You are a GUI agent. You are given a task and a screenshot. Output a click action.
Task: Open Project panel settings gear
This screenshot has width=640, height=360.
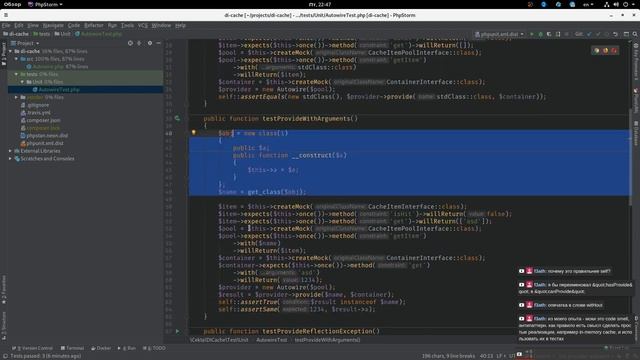[150, 43]
